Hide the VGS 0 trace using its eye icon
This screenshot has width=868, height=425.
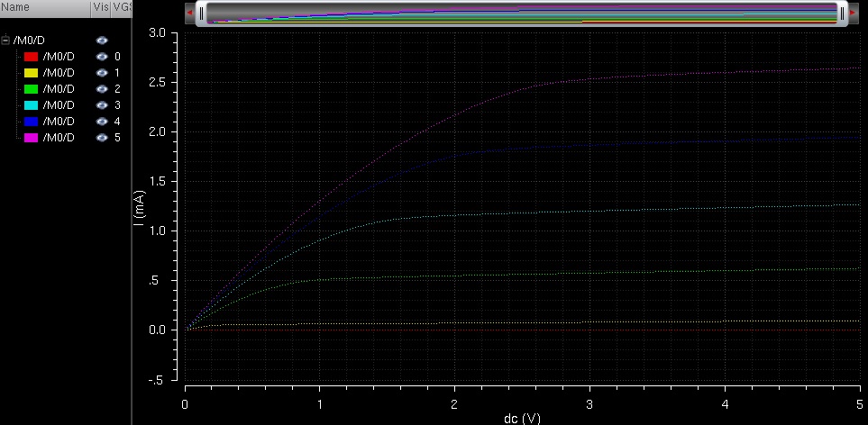tap(102, 57)
